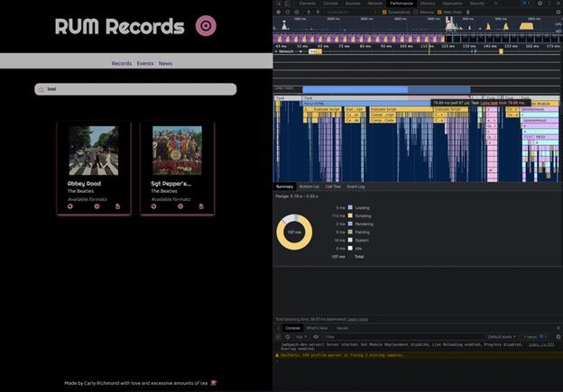The height and width of the screenshot is (392, 563).
Task: Open the Events navigation link
Action: (x=144, y=64)
